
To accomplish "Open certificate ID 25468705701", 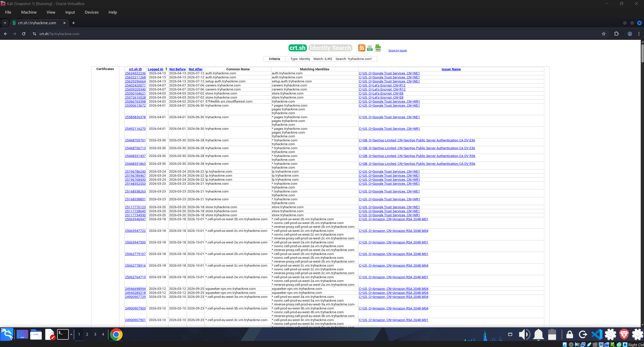I will coord(135,140).
